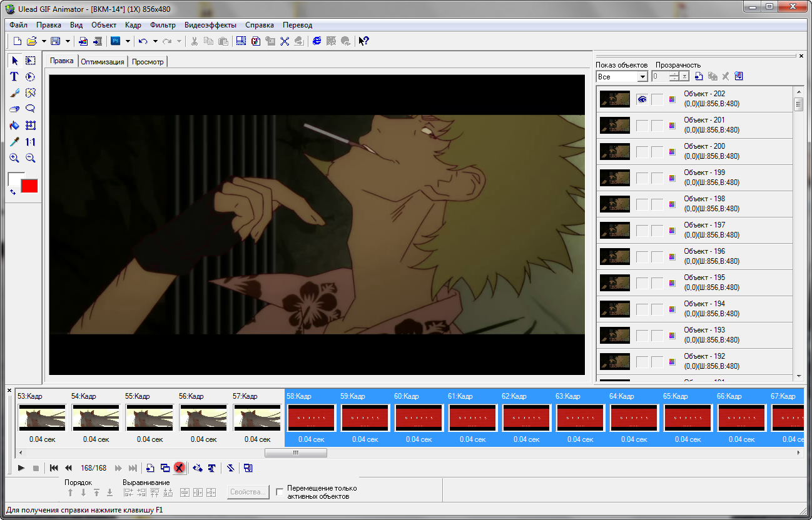Click the Add Image toolbar icon
The height and width of the screenshot is (520, 812).
pyautogui.click(x=83, y=41)
